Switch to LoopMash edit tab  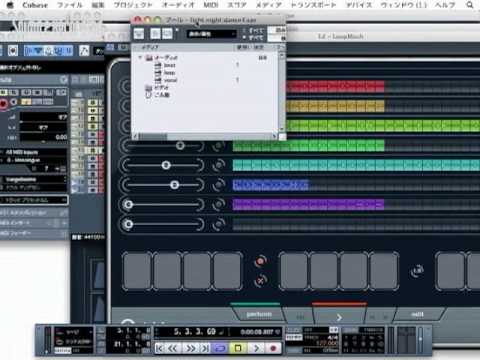tap(417, 314)
